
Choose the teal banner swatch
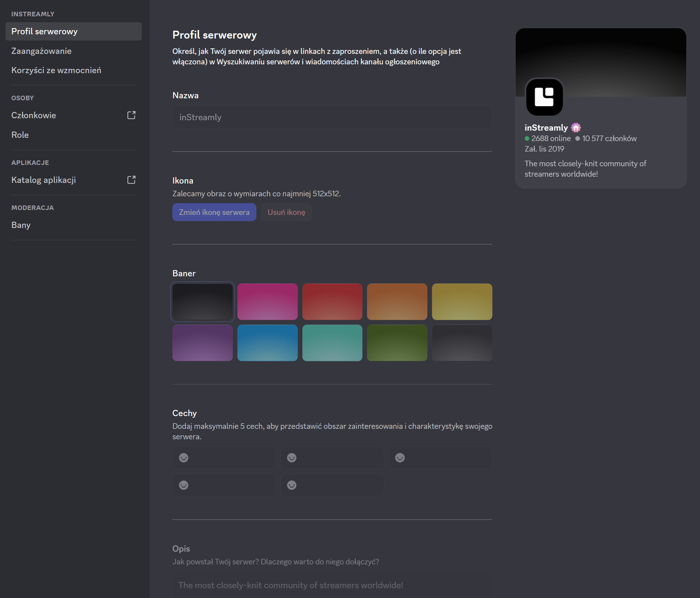332,343
